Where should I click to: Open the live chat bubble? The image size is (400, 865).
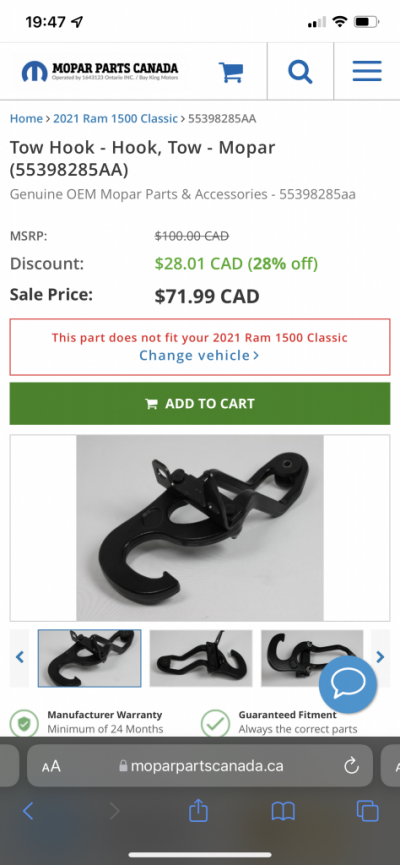(x=348, y=685)
